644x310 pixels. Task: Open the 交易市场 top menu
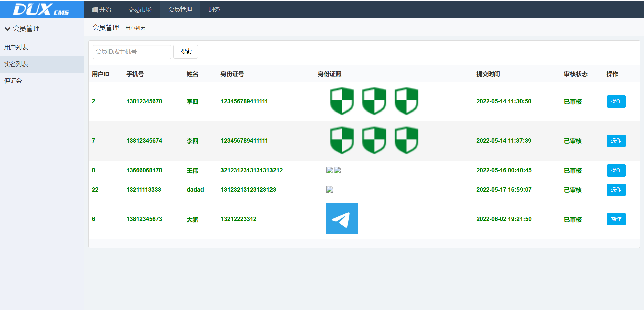pos(140,10)
